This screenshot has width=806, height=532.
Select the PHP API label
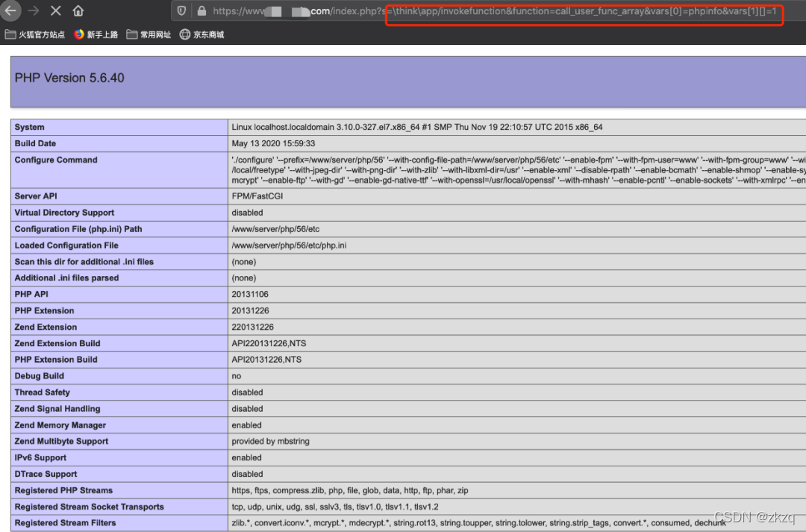tap(31, 294)
